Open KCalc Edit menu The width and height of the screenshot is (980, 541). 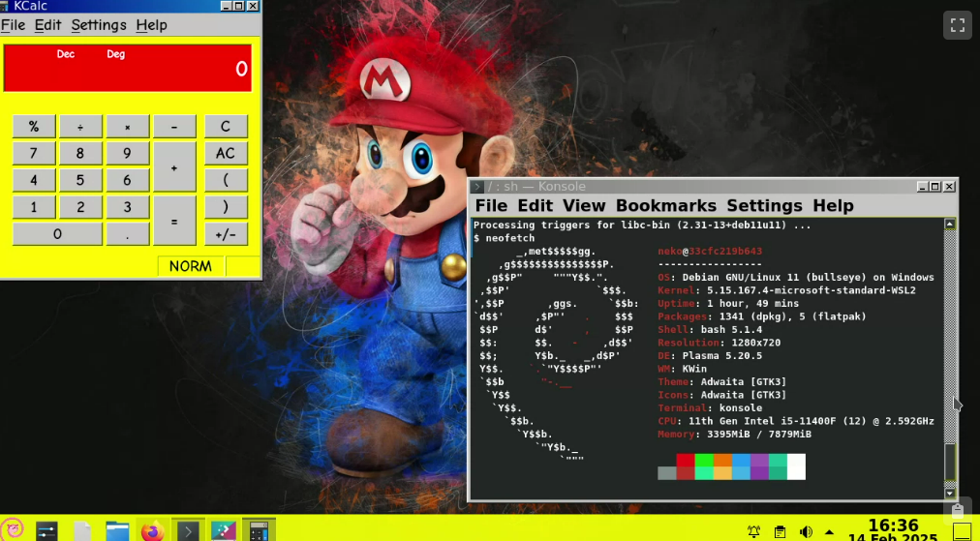[47, 25]
